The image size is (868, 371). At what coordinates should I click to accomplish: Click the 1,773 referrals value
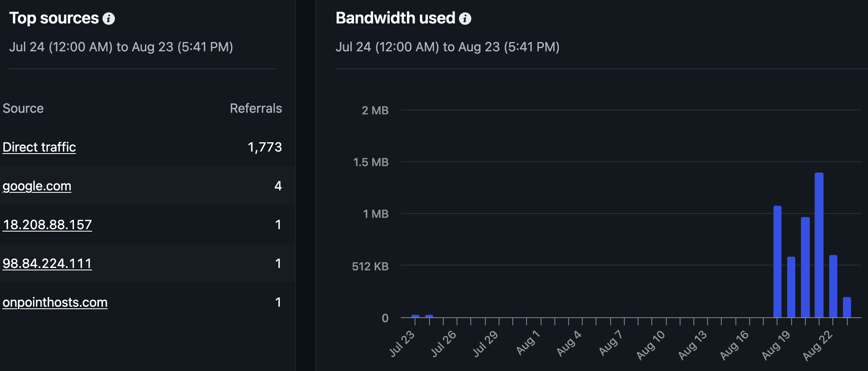pyautogui.click(x=265, y=147)
